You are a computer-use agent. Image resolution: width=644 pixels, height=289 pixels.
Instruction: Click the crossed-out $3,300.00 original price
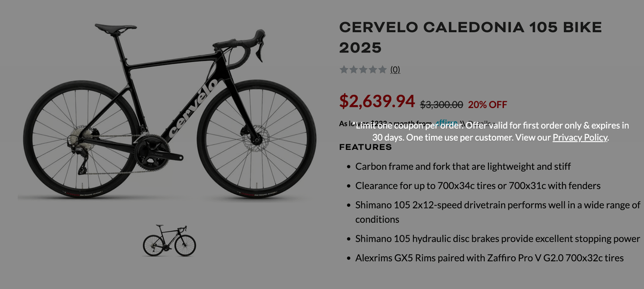(x=441, y=104)
